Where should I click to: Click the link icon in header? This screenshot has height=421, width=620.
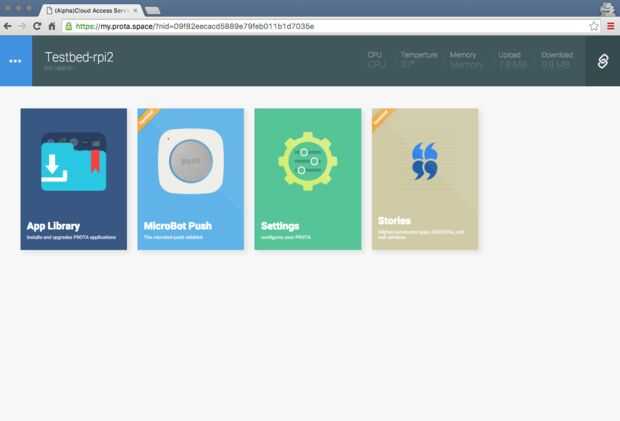(x=603, y=61)
